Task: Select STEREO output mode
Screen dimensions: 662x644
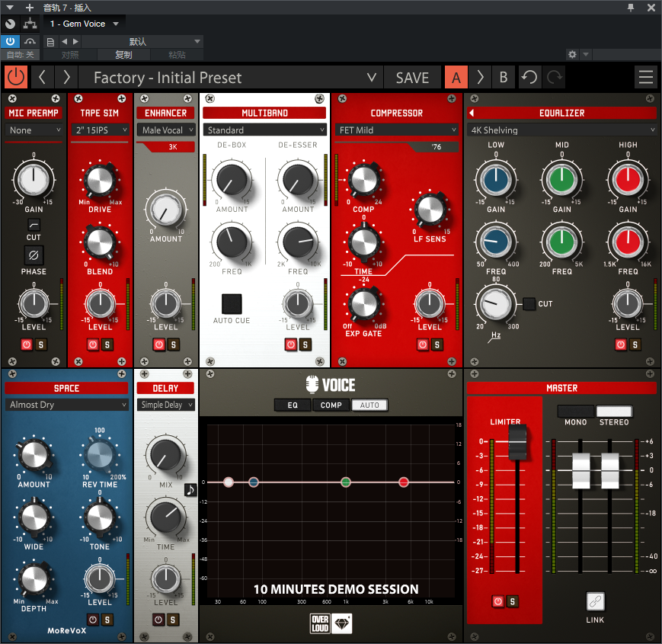Action: [x=614, y=411]
